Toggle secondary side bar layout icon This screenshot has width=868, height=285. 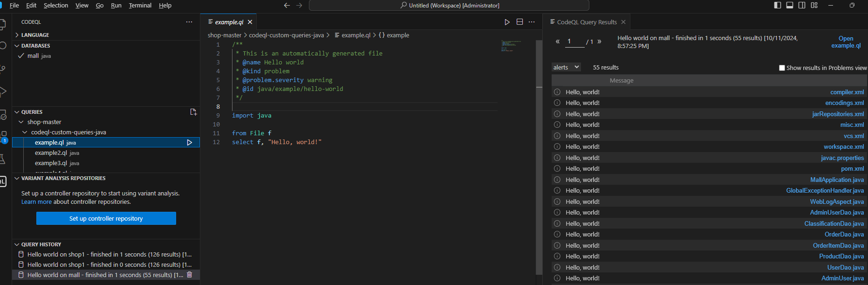coord(802,5)
